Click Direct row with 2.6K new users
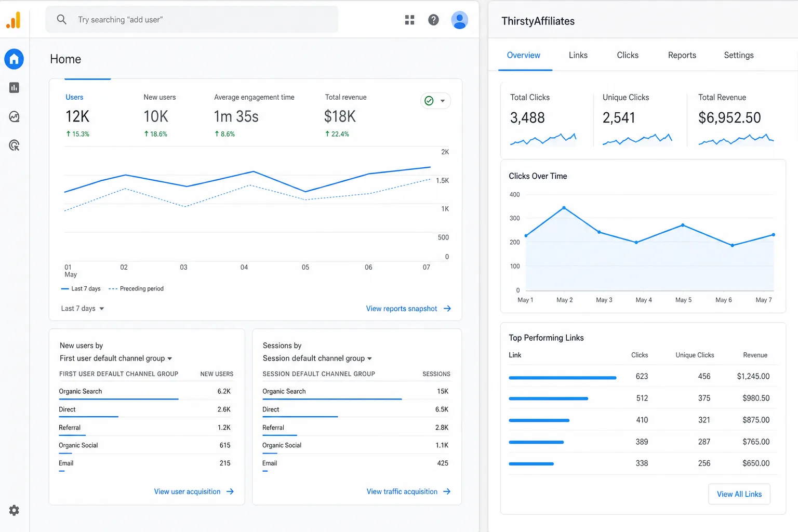The image size is (798, 532). [145, 410]
